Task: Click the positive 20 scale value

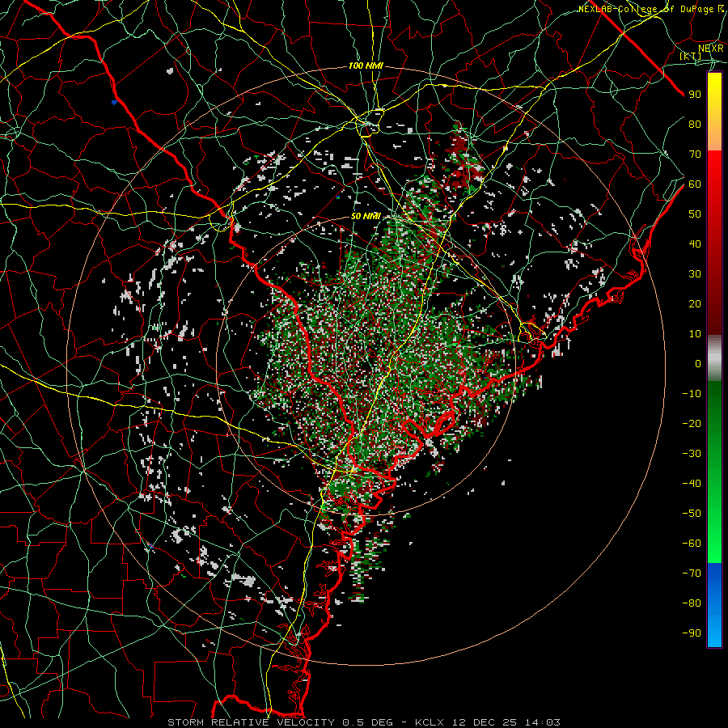Action: point(695,304)
